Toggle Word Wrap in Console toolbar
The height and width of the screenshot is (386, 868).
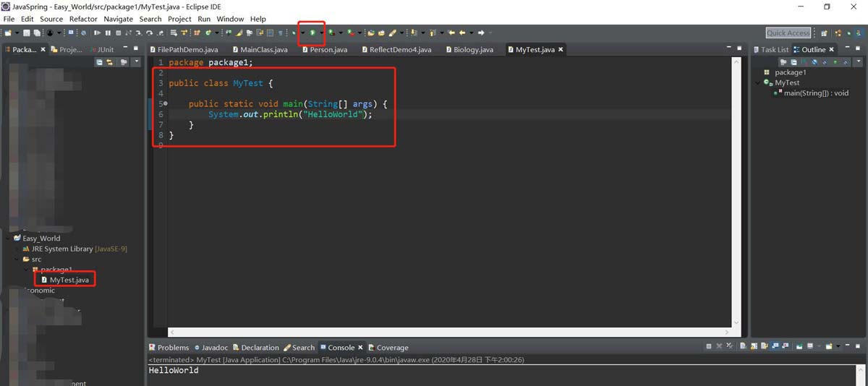pyautogui.click(x=765, y=346)
